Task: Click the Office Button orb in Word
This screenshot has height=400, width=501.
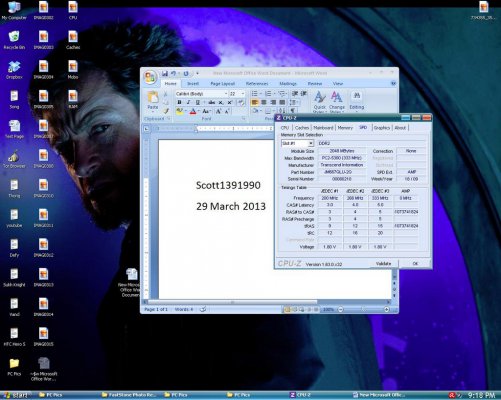Action: (x=150, y=77)
